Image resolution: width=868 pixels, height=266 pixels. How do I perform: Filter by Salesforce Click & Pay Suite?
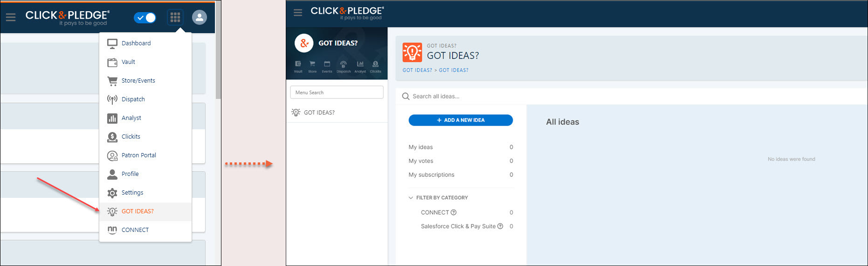(x=458, y=226)
